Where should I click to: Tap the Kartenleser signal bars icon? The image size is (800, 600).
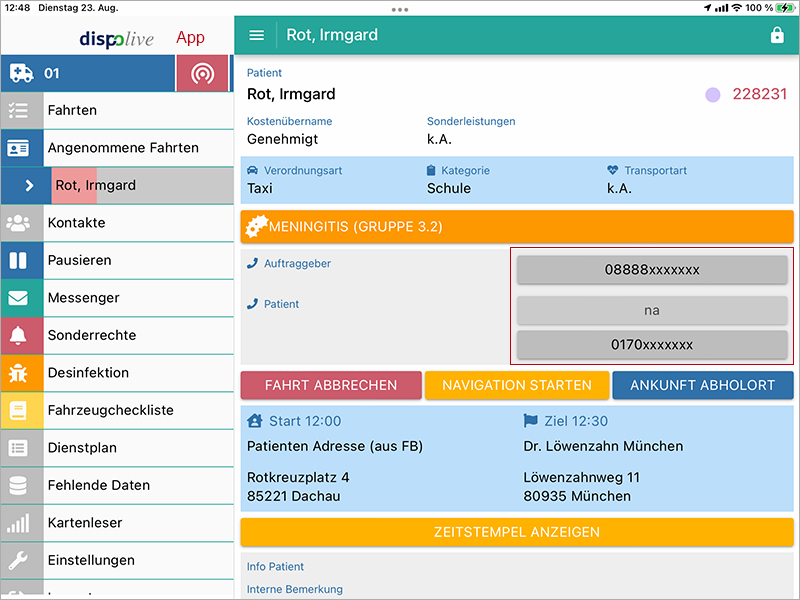(x=20, y=523)
